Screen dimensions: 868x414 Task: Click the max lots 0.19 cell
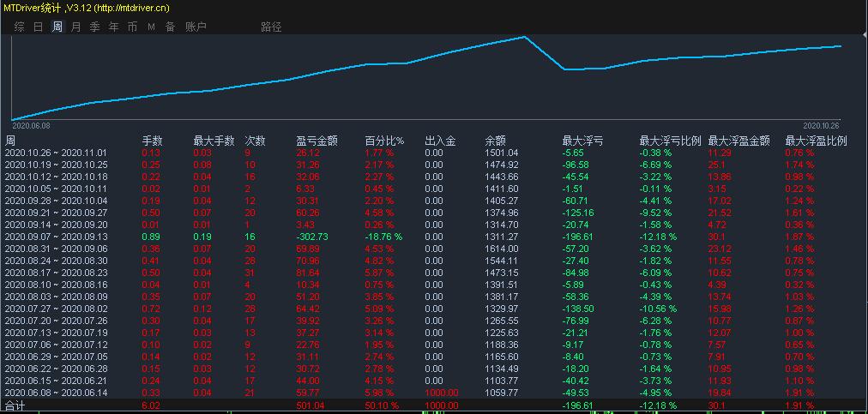click(x=202, y=237)
